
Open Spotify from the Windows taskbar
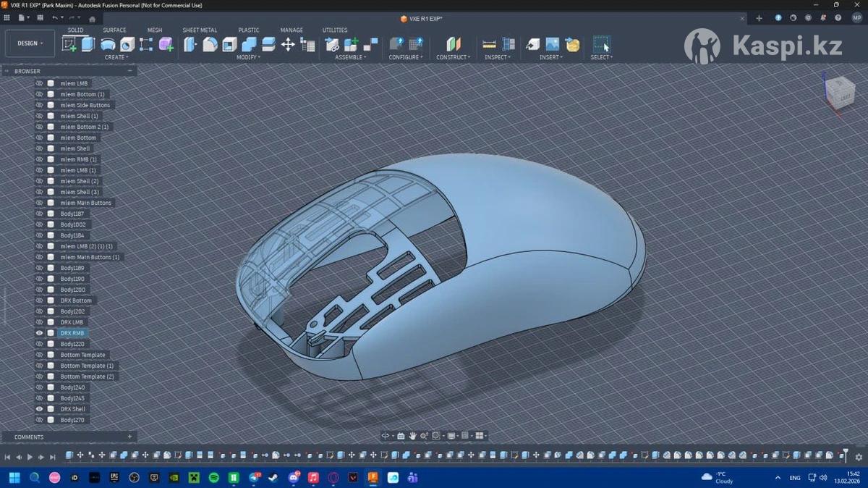coord(214,478)
